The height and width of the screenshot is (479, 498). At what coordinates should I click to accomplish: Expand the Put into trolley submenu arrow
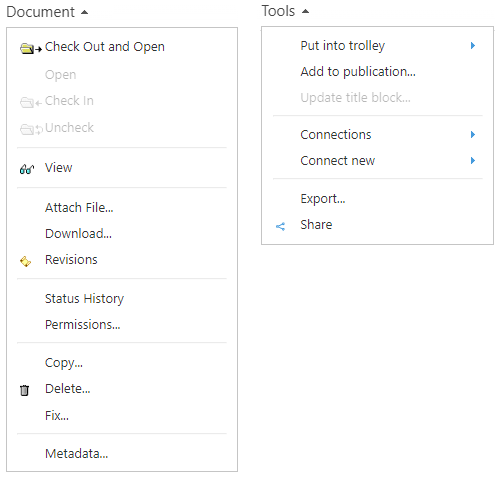(x=473, y=46)
